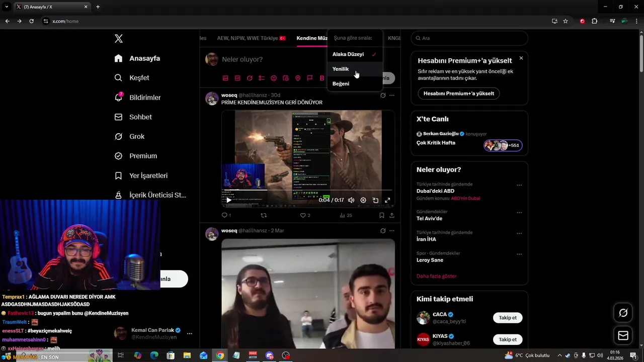Click Daha fazla göster link
Image resolution: width=644 pixels, height=362 pixels.
pyautogui.click(x=436, y=276)
